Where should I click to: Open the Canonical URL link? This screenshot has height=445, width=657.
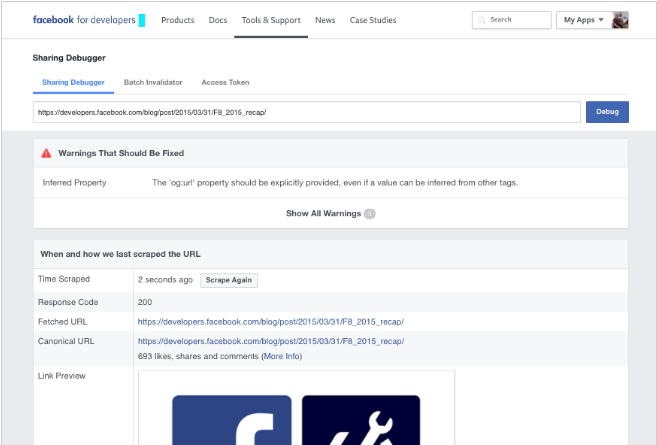tap(271, 341)
